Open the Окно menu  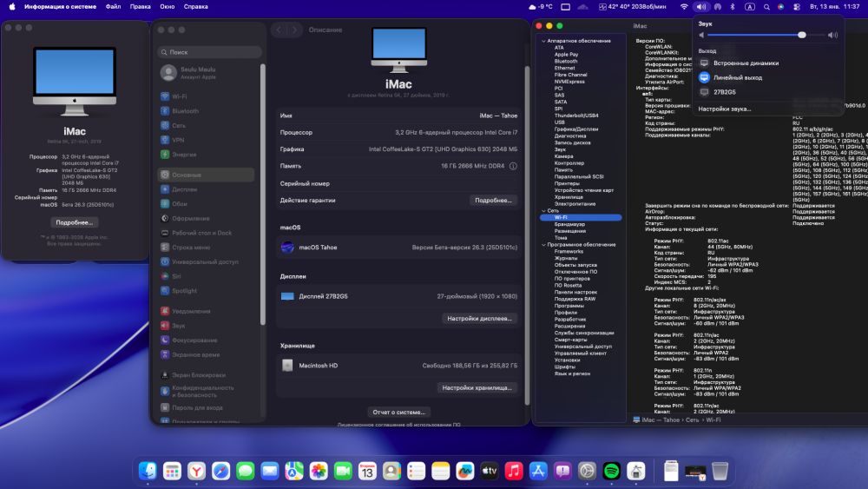coord(168,7)
